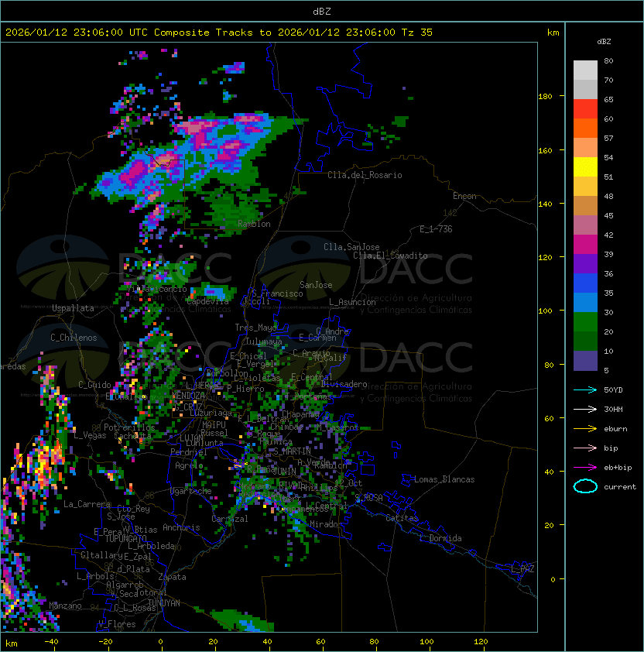
Task: Click the Encon map label
Action: 464,196
